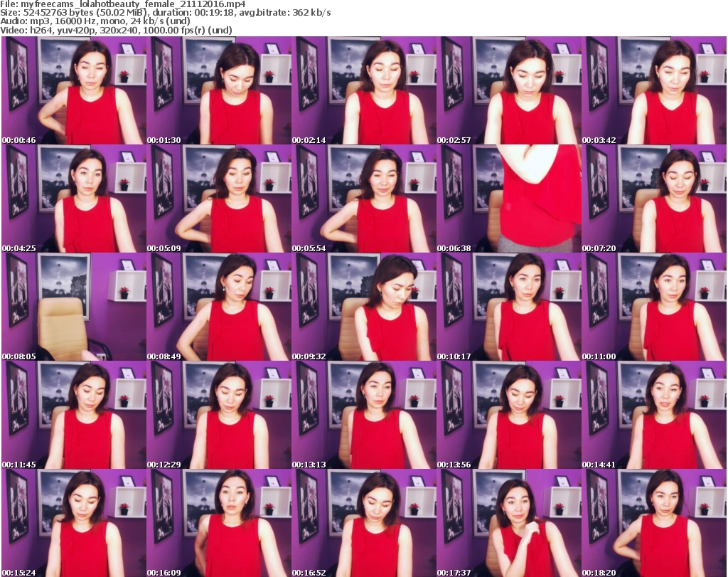Select the thumbnail stamped 00:04:25
728x577 pixels.
pos(74,198)
